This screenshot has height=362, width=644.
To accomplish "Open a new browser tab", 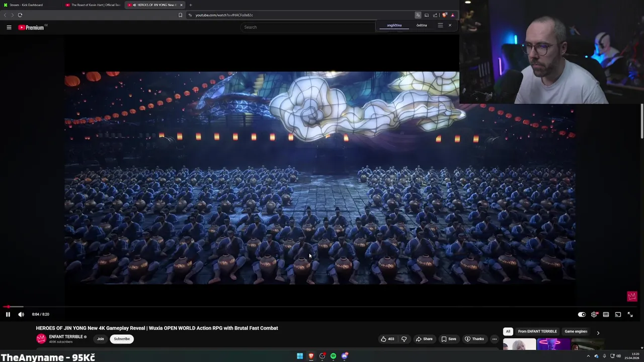I will coord(190,5).
